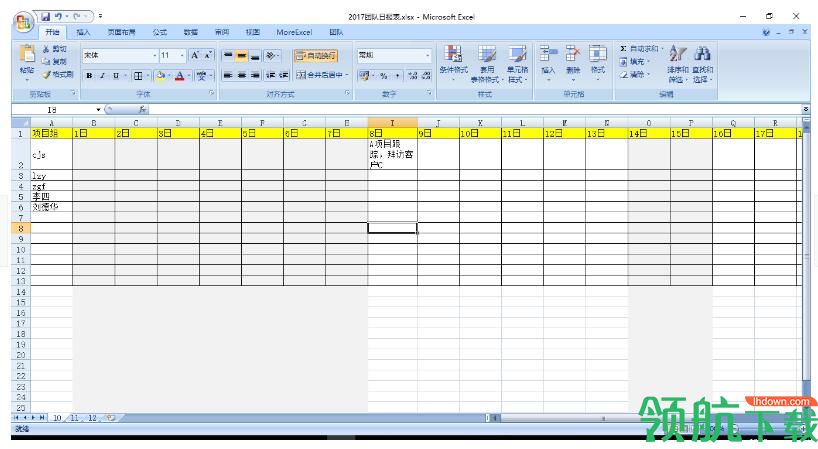Image resolution: width=818 pixels, height=449 pixels.
Task: Set bottom vertical alignment
Action: tap(255, 55)
